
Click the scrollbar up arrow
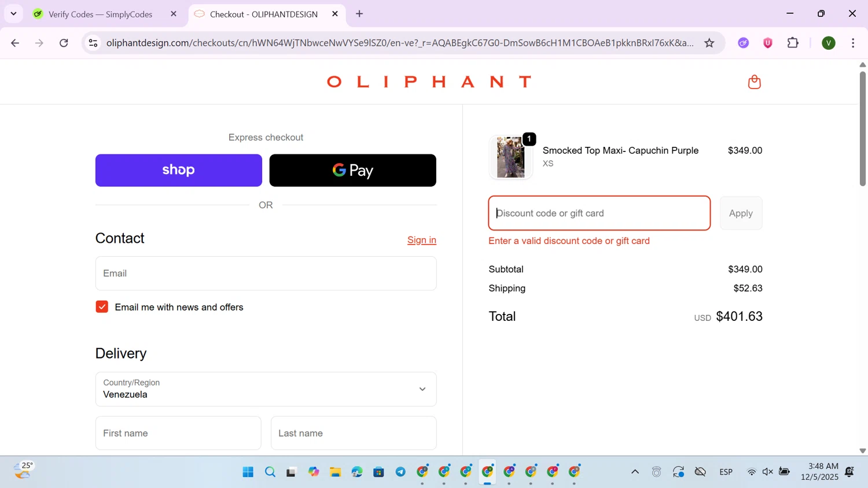[x=862, y=65]
